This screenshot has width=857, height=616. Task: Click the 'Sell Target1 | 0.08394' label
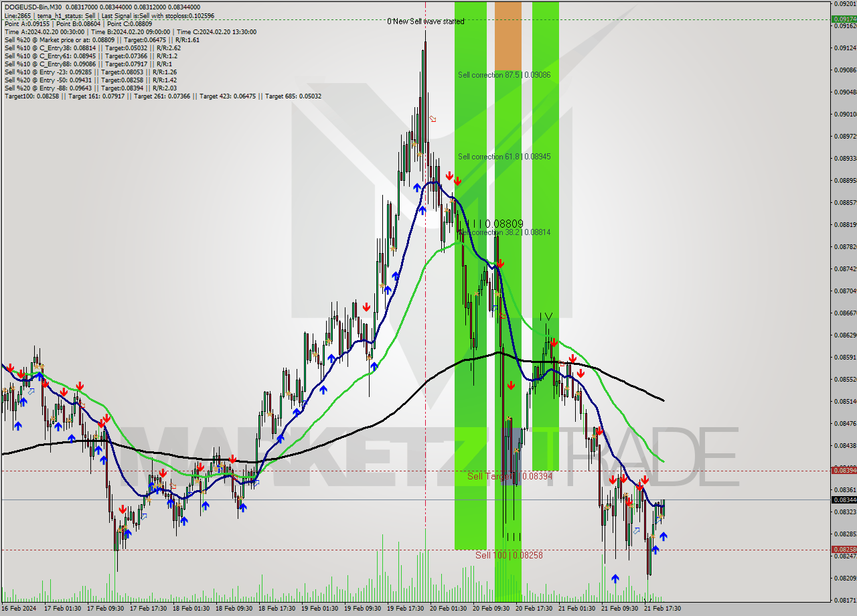(x=510, y=476)
